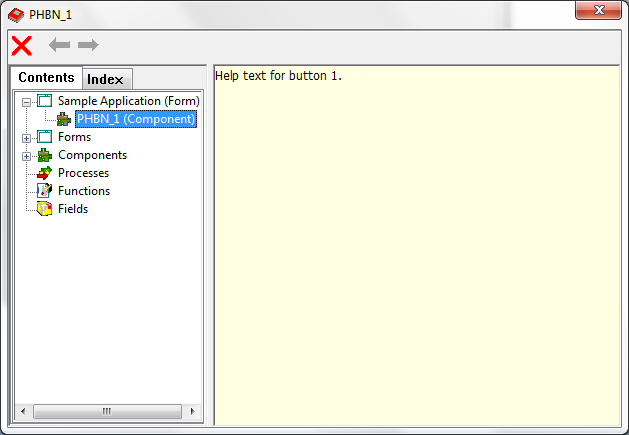Select the Fields tree item

[73, 209]
